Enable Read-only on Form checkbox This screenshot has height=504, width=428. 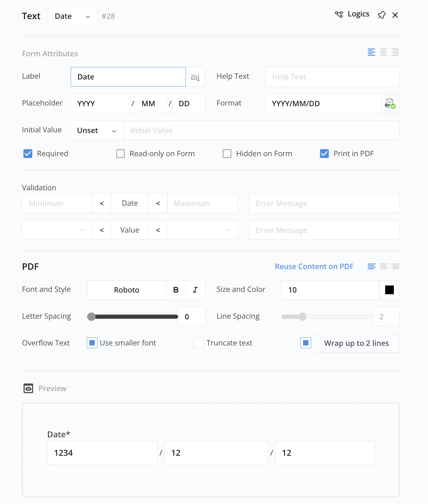pos(121,154)
